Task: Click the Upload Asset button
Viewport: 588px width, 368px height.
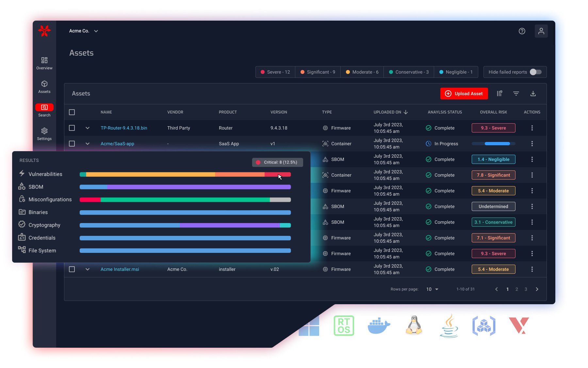Action: click(464, 94)
